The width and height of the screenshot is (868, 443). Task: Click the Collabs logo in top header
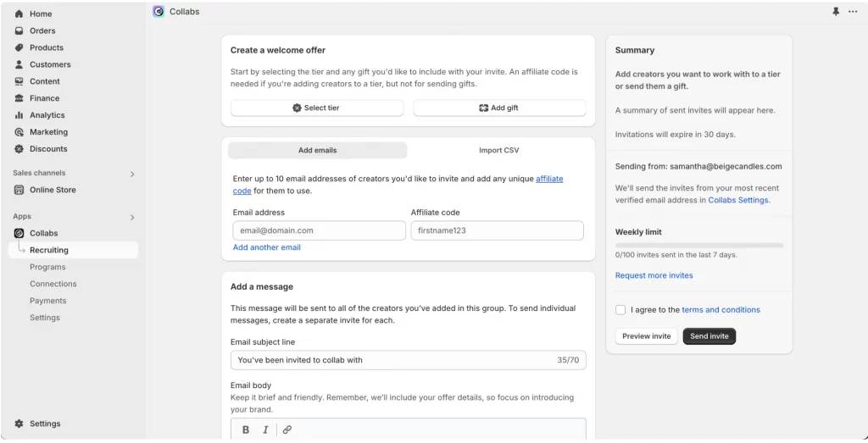pyautogui.click(x=159, y=12)
